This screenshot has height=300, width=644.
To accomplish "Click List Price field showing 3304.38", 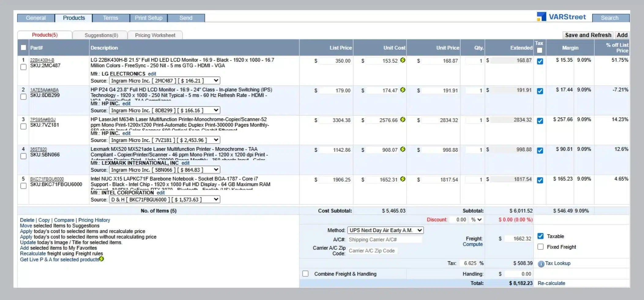I will 335,120.
